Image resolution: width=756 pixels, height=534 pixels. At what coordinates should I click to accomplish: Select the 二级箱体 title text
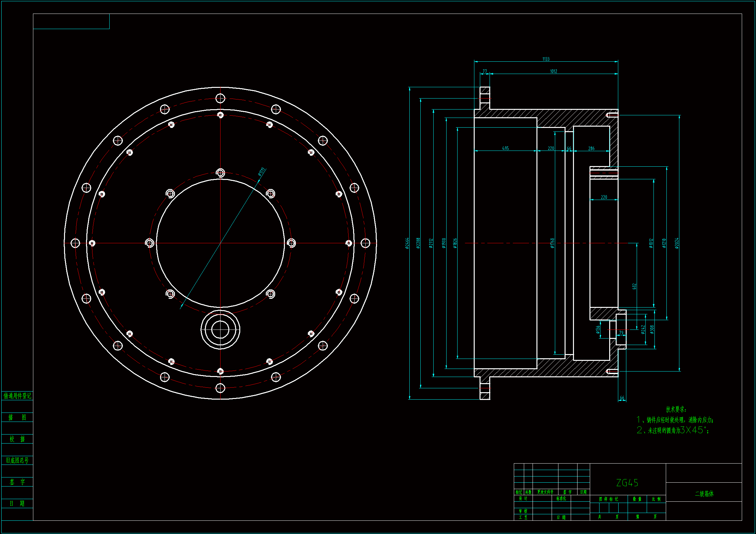[704, 494]
